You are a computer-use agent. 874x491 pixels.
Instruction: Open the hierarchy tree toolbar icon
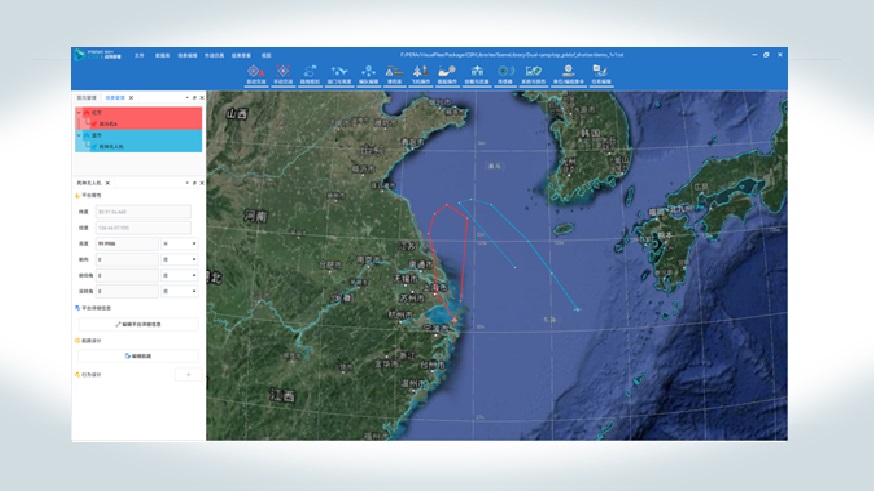(477, 72)
